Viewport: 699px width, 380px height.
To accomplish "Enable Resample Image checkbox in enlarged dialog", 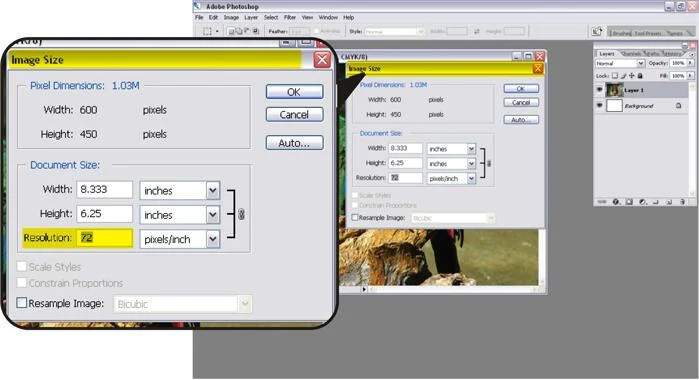I will [21, 303].
